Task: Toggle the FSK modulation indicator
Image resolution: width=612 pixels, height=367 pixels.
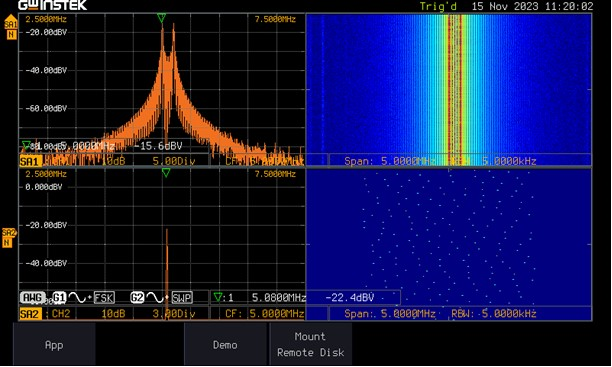Action: tap(104, 298)
